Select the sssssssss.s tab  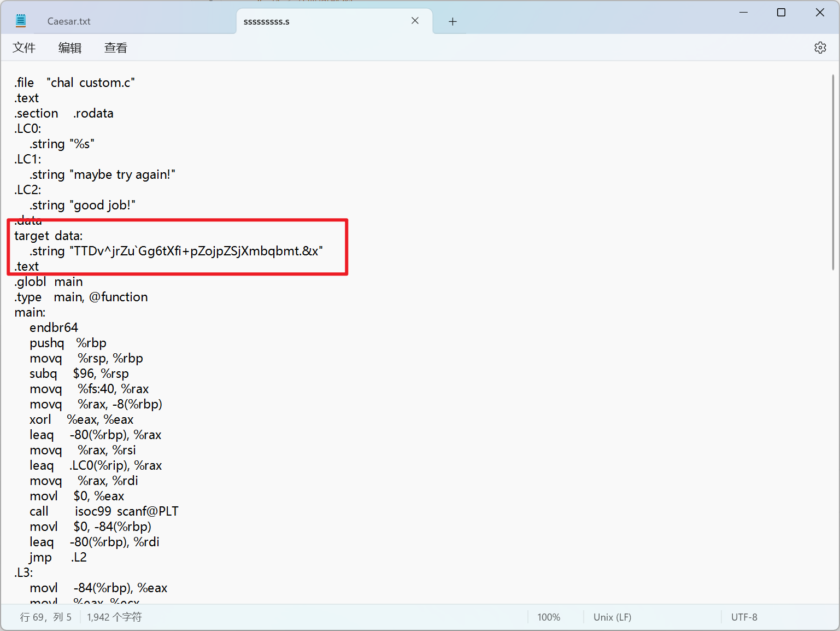pos(267,21)
